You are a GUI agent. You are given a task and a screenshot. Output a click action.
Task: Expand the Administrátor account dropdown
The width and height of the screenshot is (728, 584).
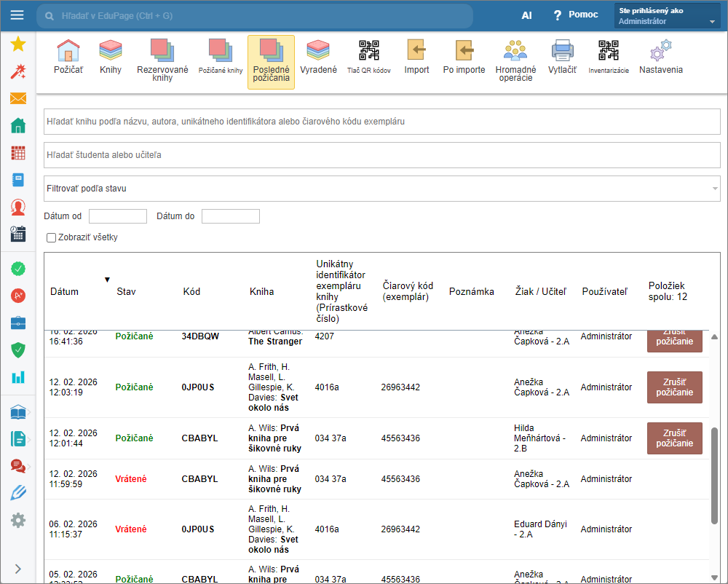[668, 16]
